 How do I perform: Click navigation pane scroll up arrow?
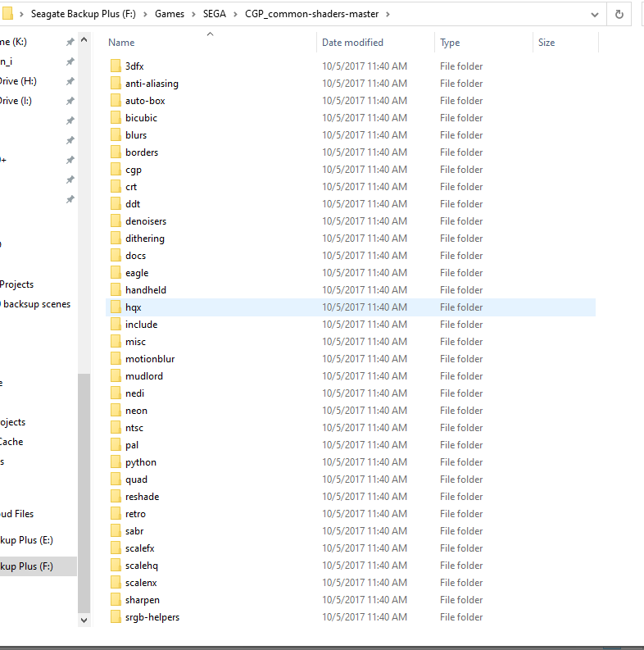point(84,40)
